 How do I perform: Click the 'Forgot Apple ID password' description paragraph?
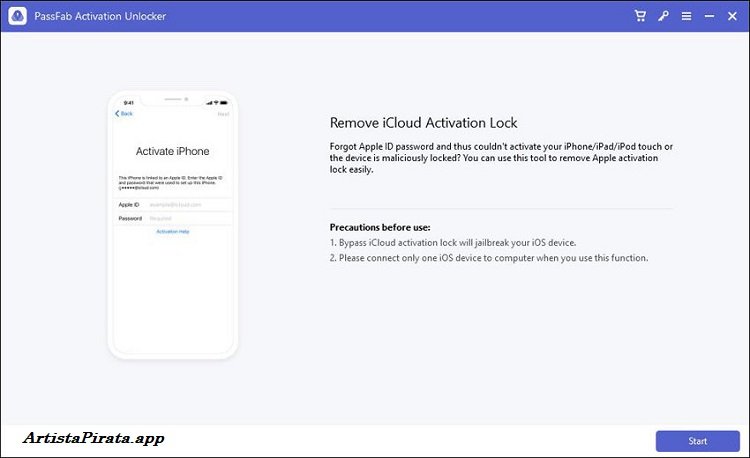coord(501,158)
